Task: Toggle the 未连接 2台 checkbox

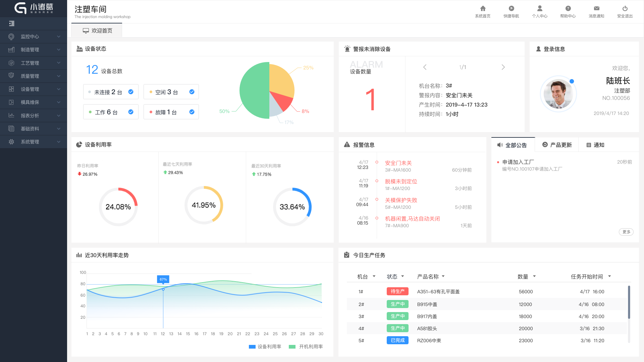Action: (x=131, y=92)
